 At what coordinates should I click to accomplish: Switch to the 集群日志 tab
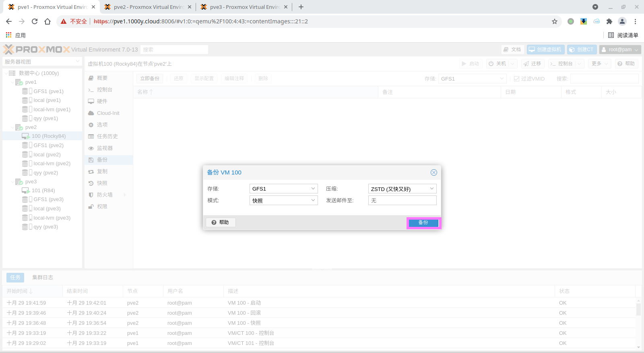coord(43,277)
